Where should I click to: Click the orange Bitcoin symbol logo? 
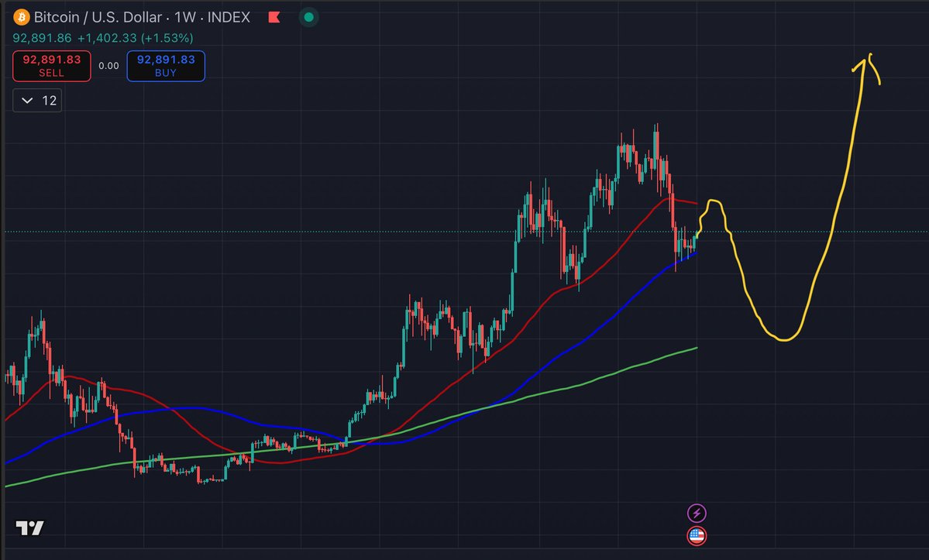coord(22,17)
